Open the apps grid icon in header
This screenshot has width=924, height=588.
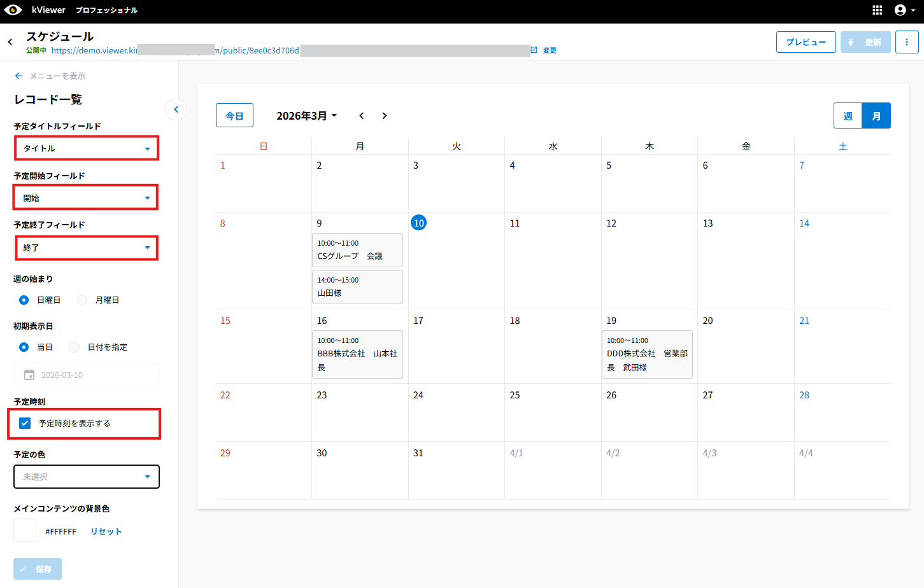click(877, 10)
